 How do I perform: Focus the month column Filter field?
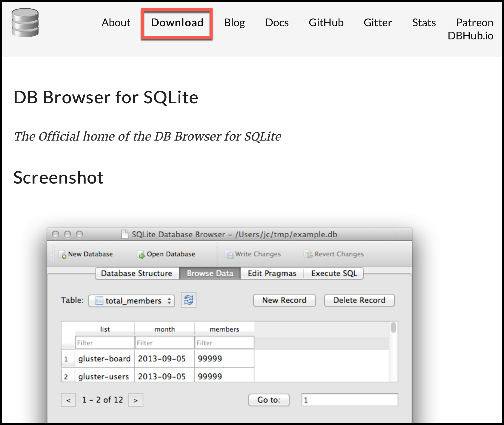[x=165, y=343]
